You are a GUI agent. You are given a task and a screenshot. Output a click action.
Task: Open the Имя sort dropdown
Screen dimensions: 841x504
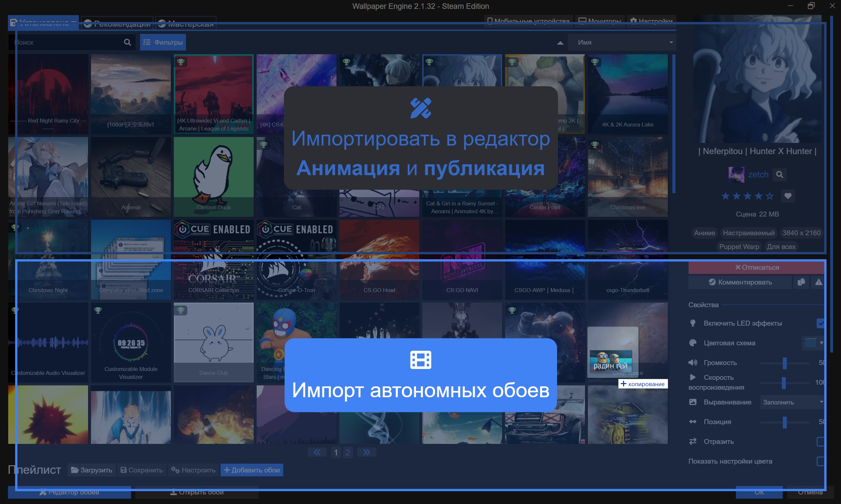point(621,42)
